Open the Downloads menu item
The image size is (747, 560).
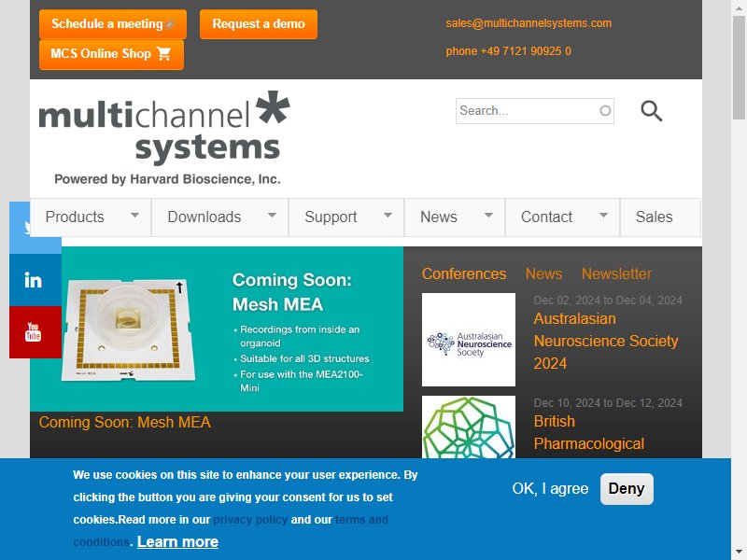click(219, 217)
